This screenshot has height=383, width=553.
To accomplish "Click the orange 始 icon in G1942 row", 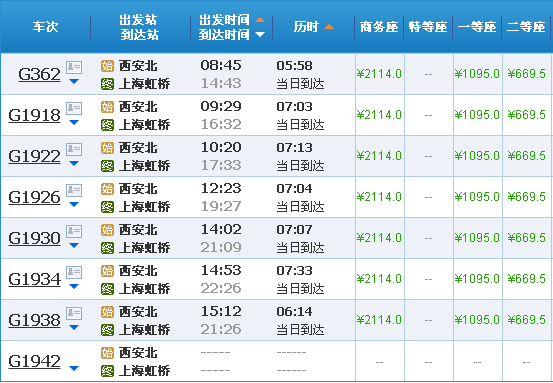I will [107, 352].
